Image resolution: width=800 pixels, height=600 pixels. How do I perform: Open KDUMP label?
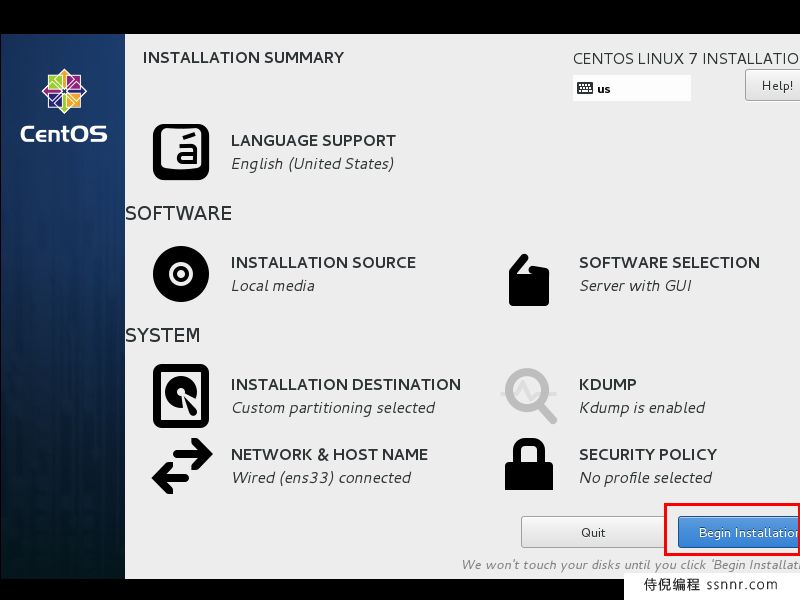coord(607,384)
